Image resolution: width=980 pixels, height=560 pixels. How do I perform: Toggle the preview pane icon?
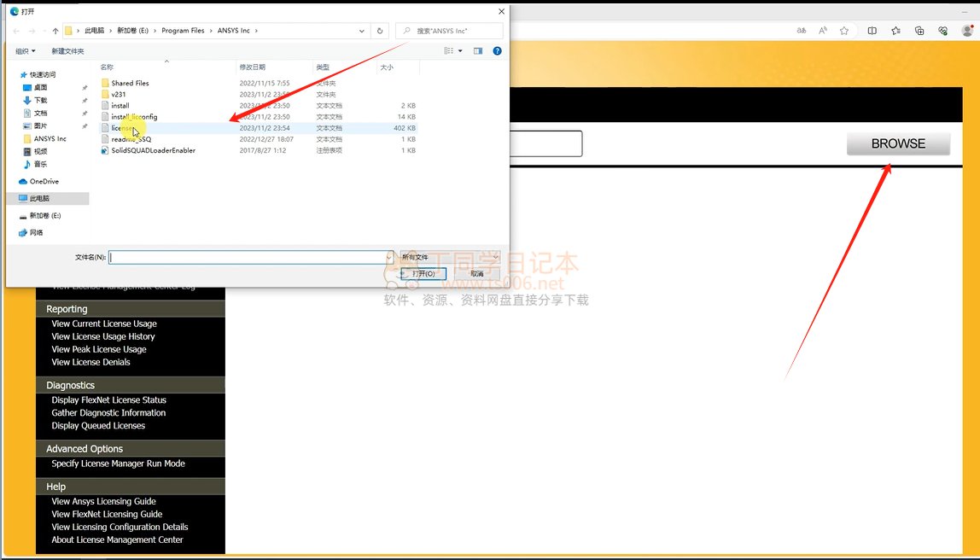478,51
